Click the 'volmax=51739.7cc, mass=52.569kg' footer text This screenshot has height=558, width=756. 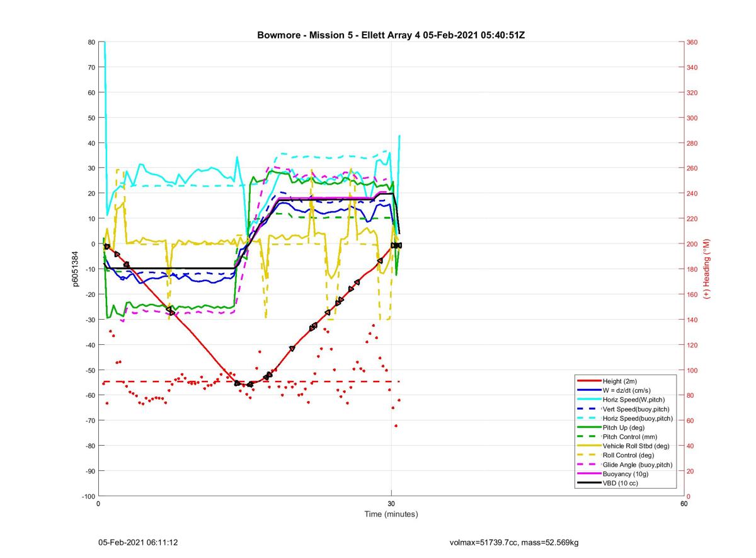click(514, 542)
